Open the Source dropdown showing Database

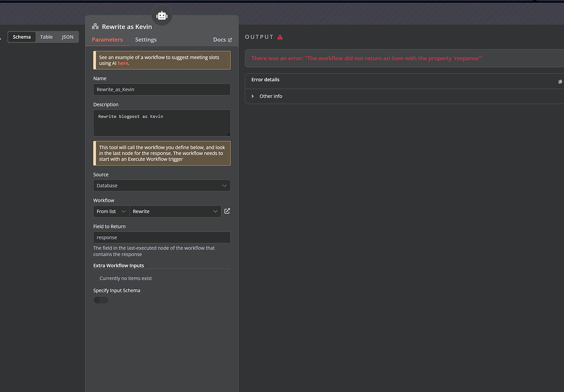[161, 185]
